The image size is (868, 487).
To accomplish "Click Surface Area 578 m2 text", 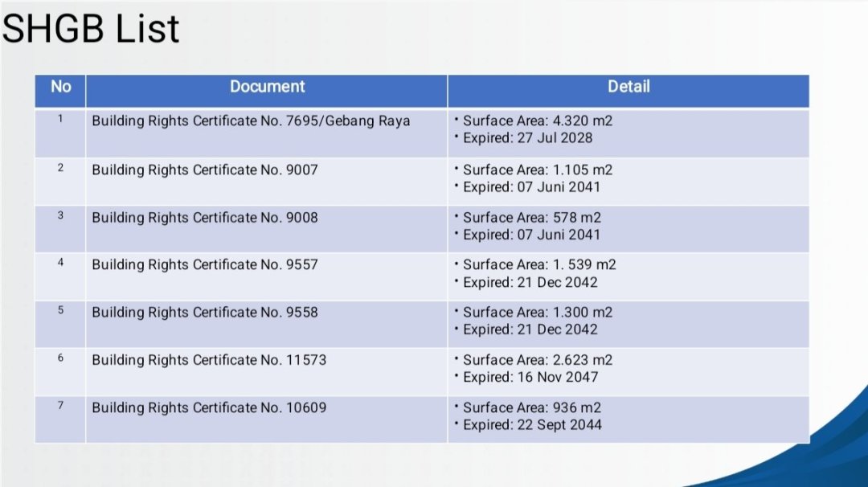I will (x=531, y=218).
